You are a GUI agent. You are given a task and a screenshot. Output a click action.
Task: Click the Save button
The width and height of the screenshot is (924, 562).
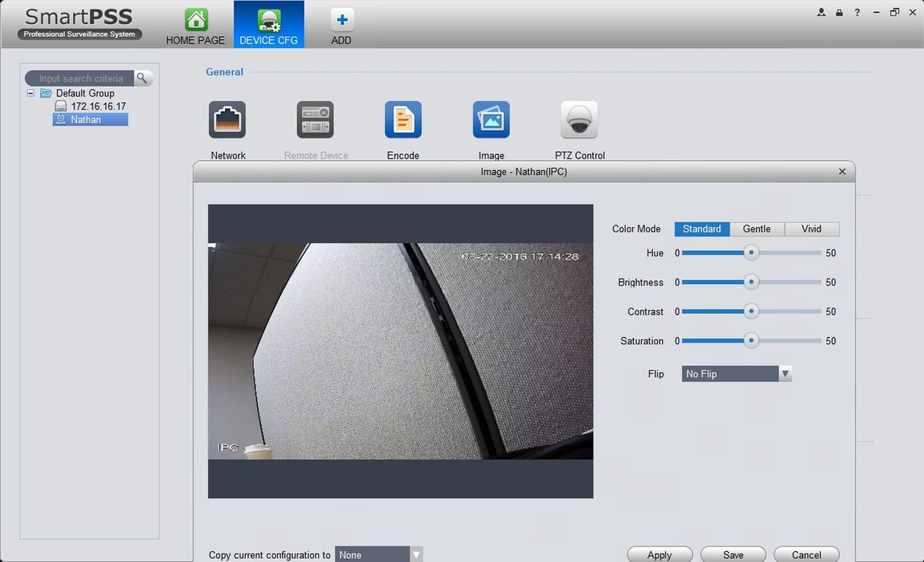pyautogui.click(x=733, y=554)
